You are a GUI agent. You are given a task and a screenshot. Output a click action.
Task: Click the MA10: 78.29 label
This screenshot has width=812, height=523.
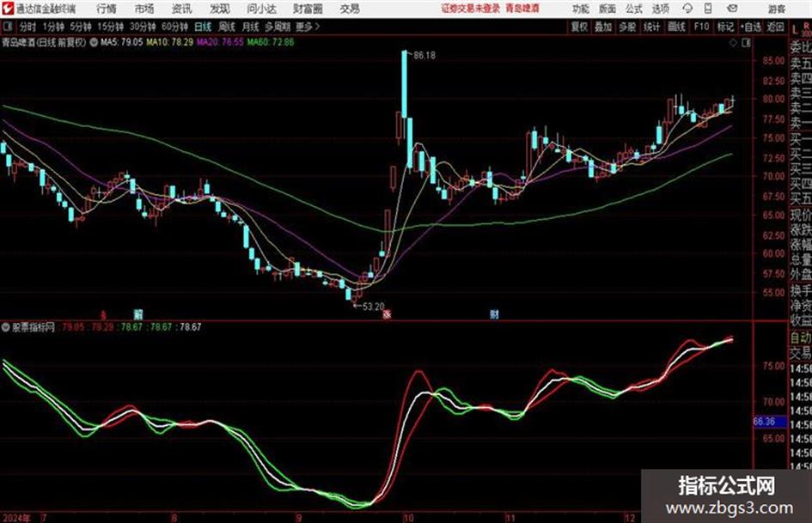click(x=170, y=42)
